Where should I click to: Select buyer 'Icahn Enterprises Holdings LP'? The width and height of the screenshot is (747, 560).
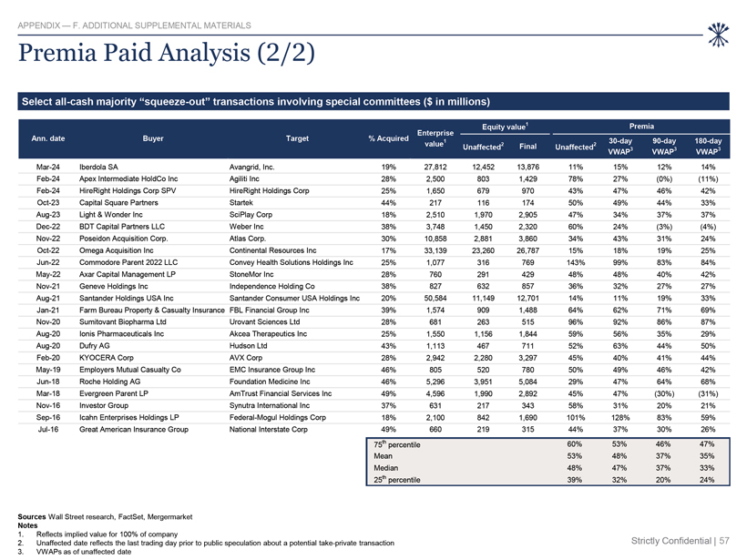coord(129,417)
